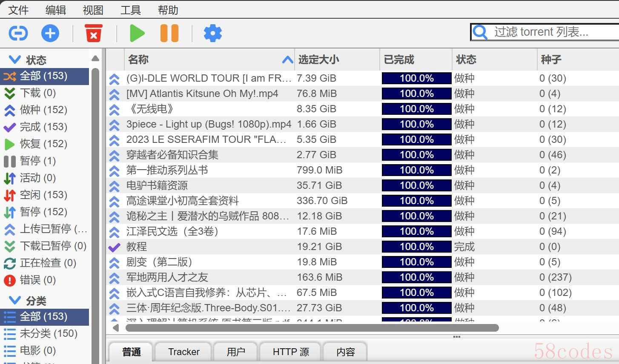Click the add torrent link icon
Image resolution: width=619 pixels, height=364 pixels.
point(18,33)
